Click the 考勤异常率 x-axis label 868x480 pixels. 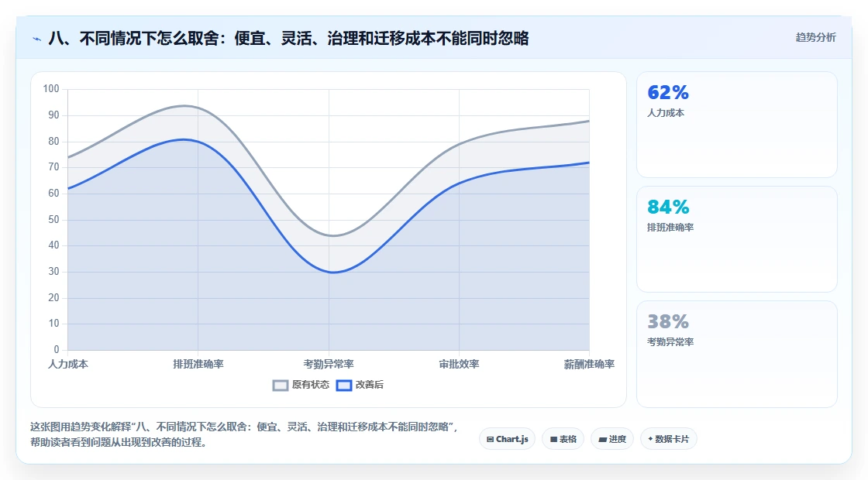329,364
